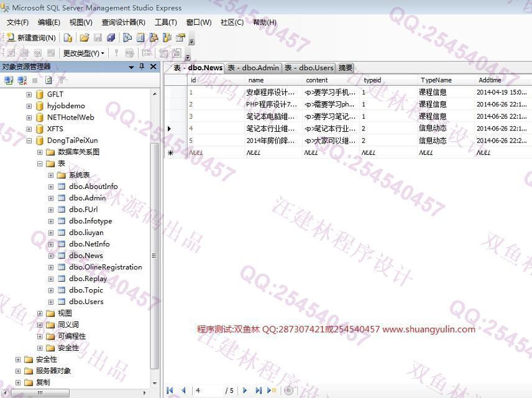
Task: Open file using the folder toolbar icon
Action: coord(84,38)
